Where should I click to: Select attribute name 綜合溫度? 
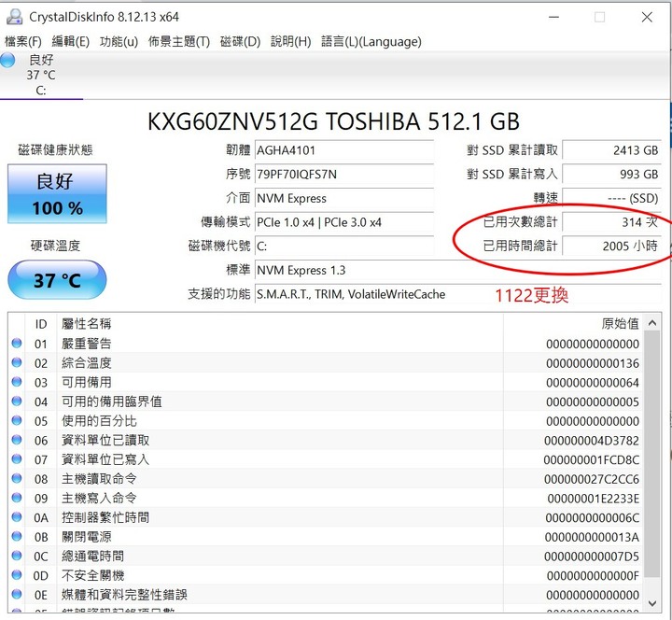point(86,363)
